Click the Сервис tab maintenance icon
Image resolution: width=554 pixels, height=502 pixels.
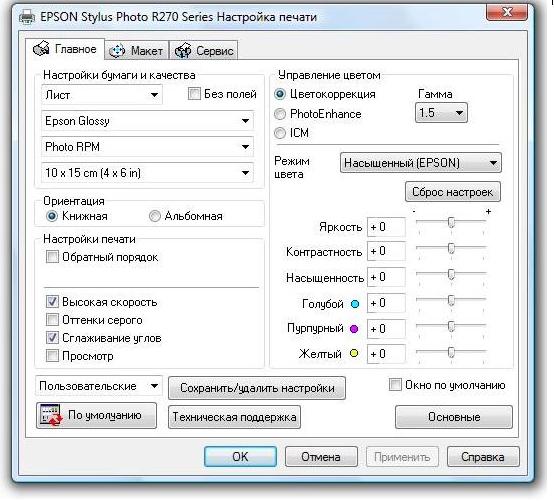tap(183, 51)
